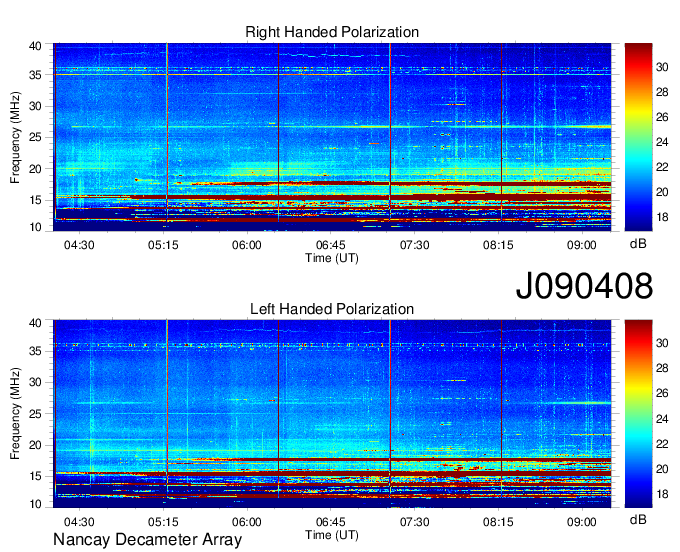Click the 20 dB value on Right Handed colorbar

point(662,192)
